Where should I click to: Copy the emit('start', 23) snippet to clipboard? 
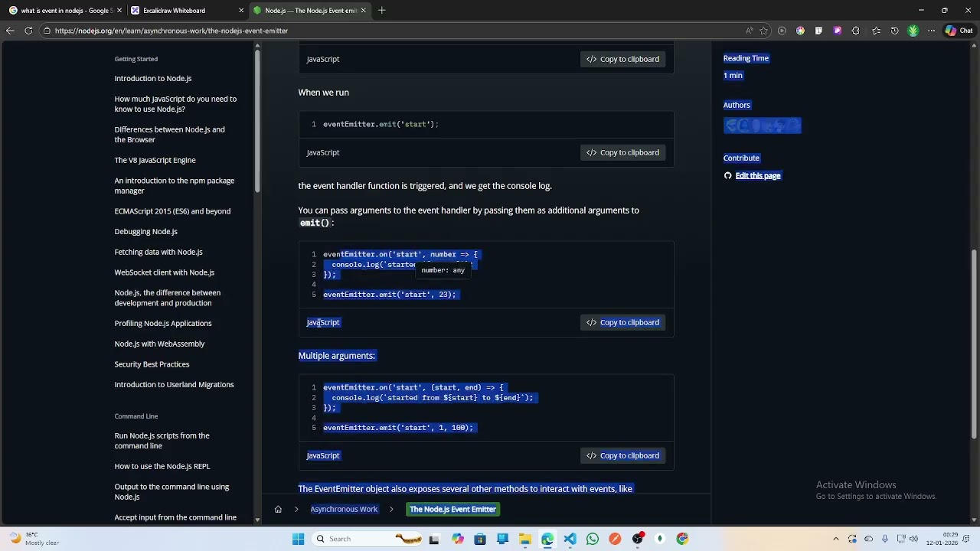622,322
